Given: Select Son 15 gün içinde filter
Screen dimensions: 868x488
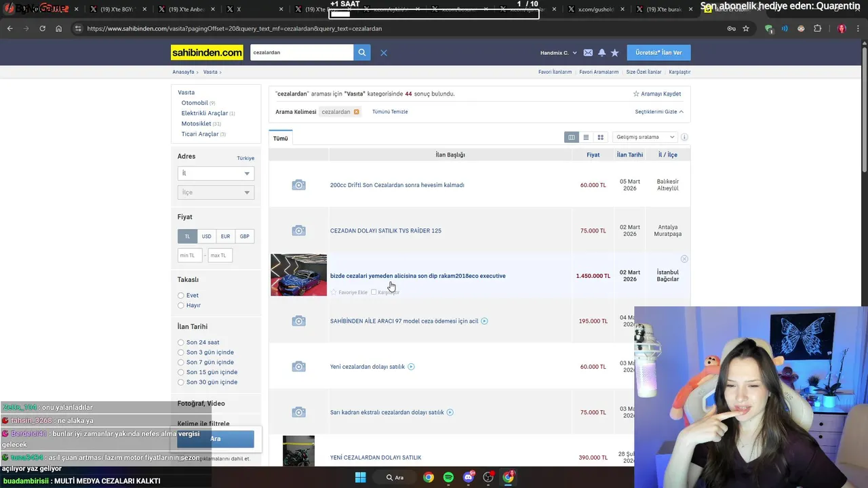Looking at the screenshot, I should [x=180, y=372].
